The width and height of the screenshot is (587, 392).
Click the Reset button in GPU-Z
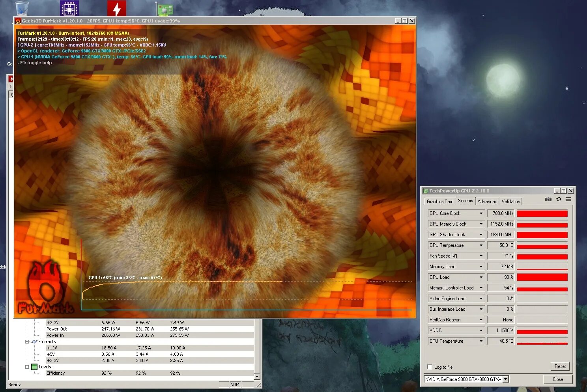point(560,366)
